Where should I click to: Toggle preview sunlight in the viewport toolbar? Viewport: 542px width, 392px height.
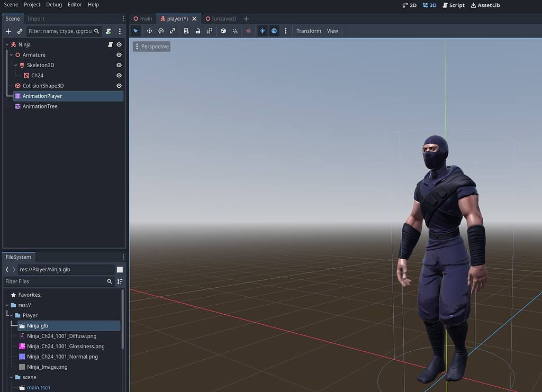[x=262, y=31]
